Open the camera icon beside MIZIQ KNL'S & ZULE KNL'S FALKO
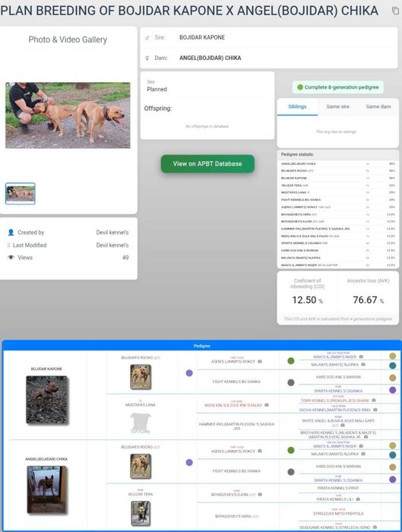The image size is (402, 532). click(x=267, y=405)
